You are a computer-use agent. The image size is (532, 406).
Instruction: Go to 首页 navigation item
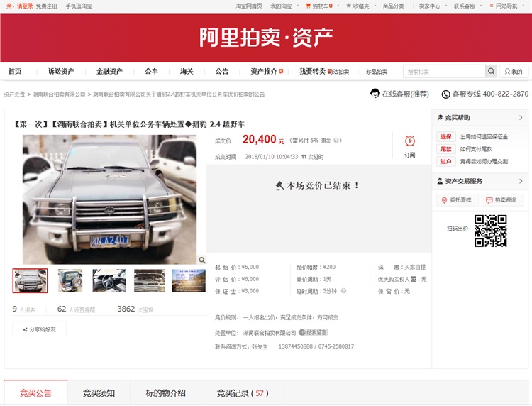[15, 71]
